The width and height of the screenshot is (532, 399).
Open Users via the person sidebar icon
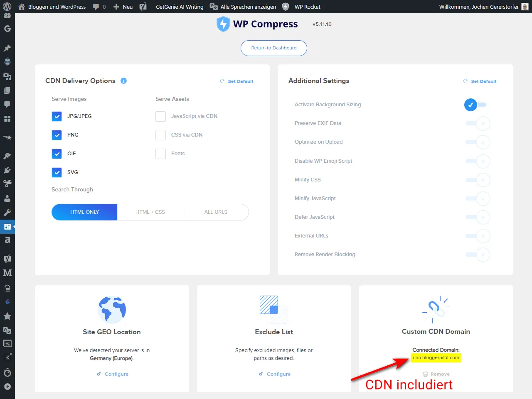pos(7,198)
